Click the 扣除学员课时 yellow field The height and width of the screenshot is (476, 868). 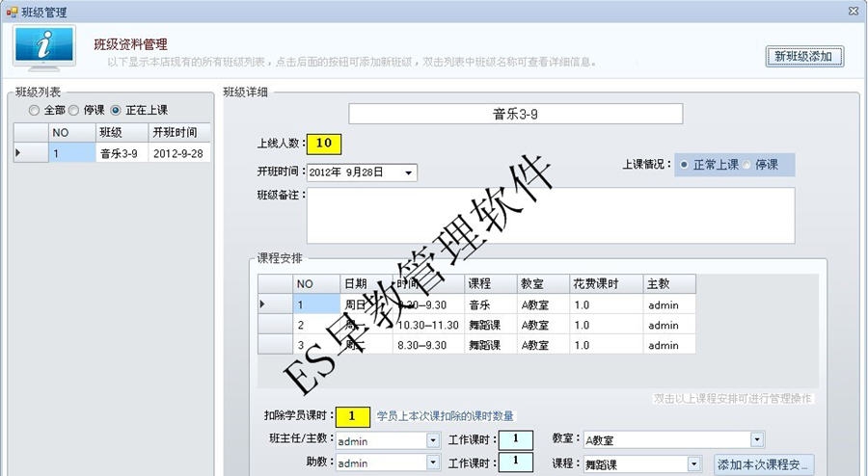tap(353, 416)
